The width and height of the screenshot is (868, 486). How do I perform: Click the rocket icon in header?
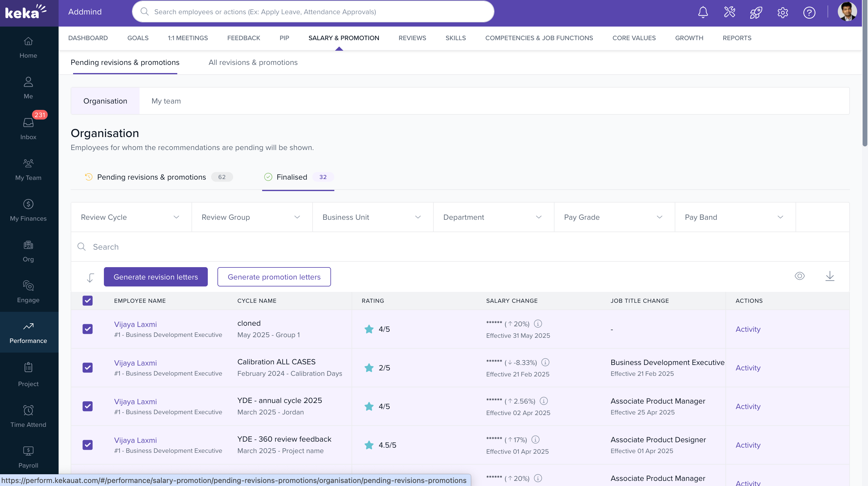(x=756, y=12)
